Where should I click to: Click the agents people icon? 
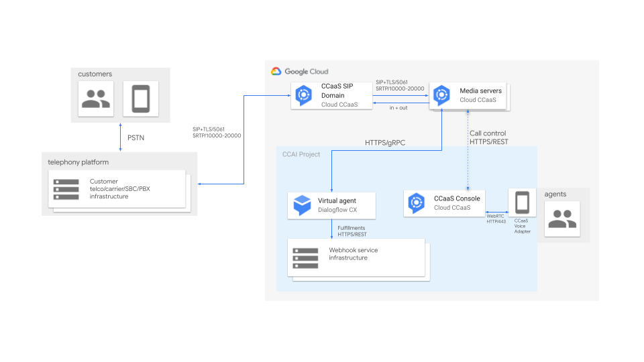(x=561, y=219)
